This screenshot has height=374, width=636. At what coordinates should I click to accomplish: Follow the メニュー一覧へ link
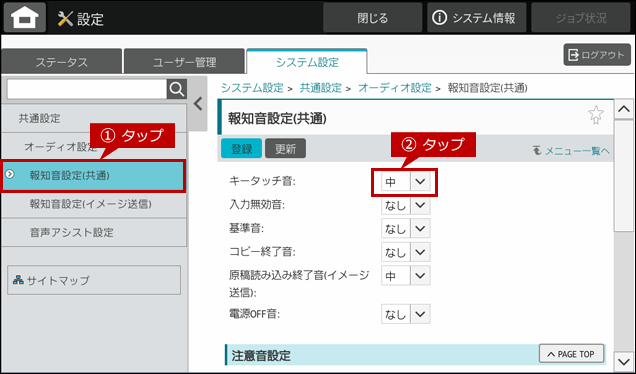tap(572, 151)
